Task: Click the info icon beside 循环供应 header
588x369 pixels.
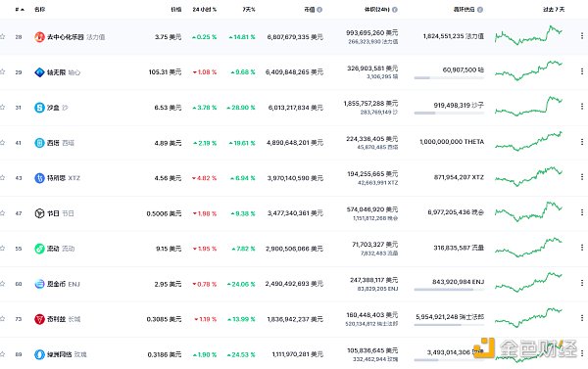Action: click(x=480, y=10)
